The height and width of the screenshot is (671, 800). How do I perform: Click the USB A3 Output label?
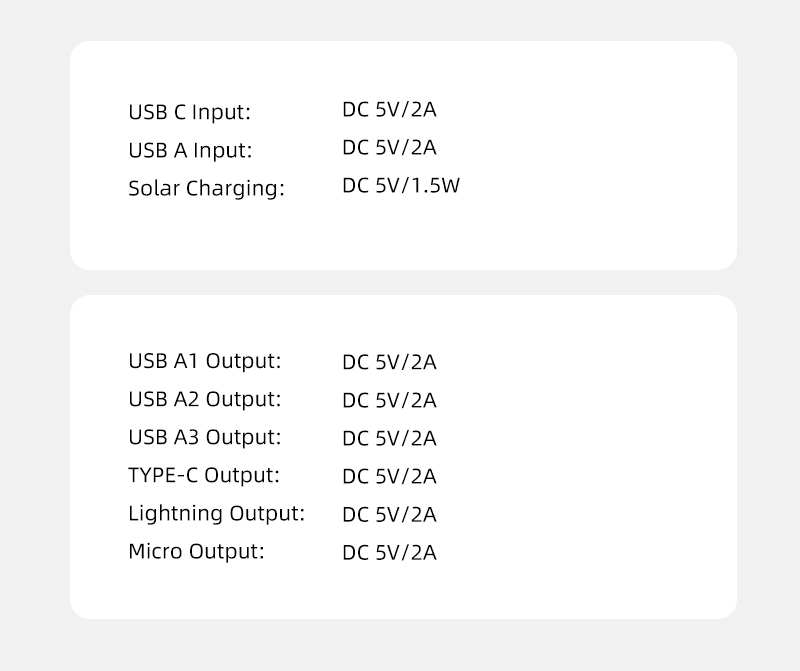coord(204,437)
